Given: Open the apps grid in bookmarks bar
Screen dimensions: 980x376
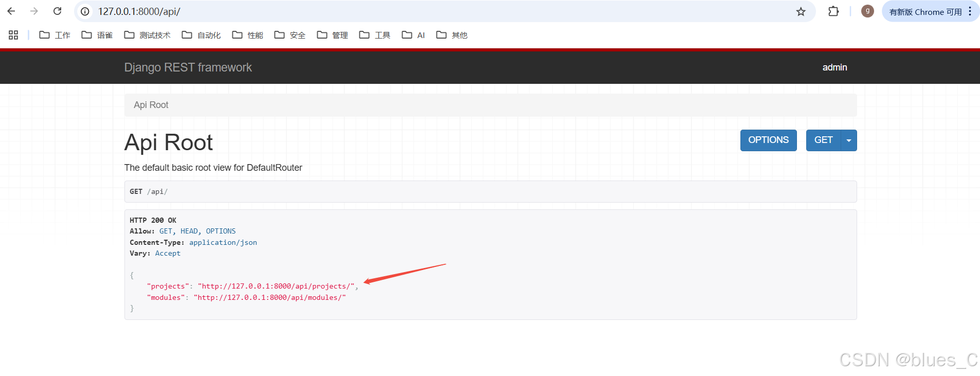Looking at the screenshot, I should click(13, 35).
